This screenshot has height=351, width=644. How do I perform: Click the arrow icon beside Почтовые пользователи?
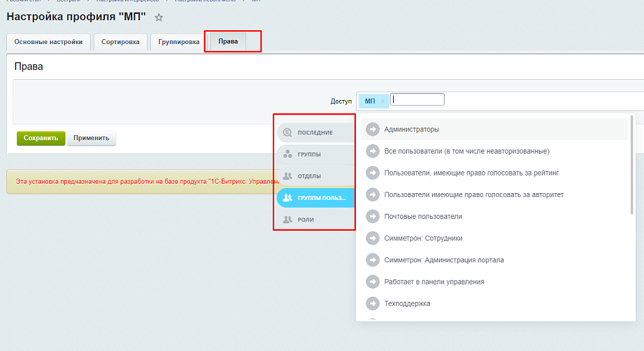pyautogui.click(x=373, y=216)
